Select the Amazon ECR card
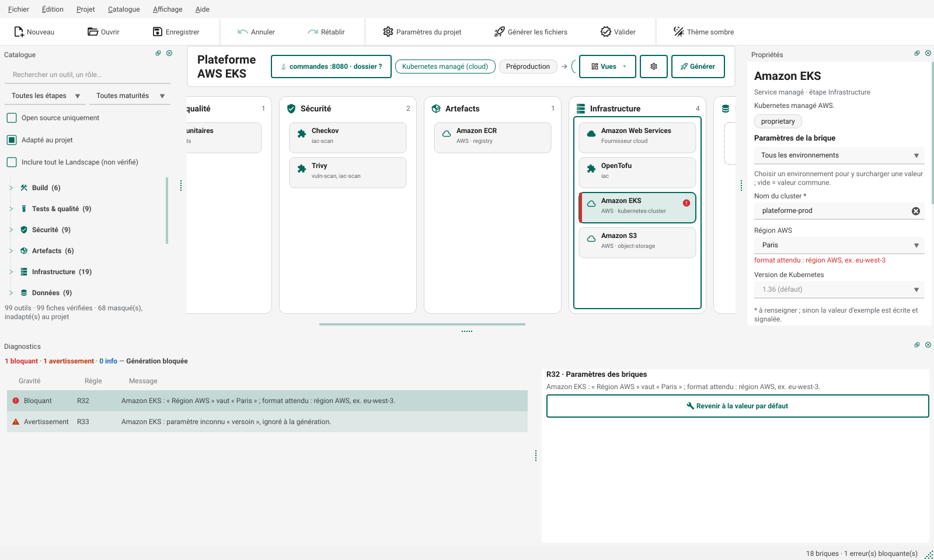 493,138
